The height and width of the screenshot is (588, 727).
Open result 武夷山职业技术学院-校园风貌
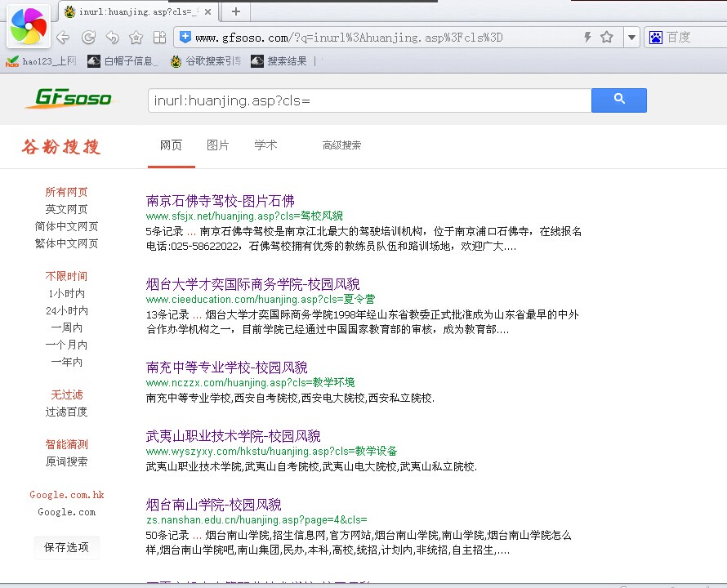(x=234, y=436)
